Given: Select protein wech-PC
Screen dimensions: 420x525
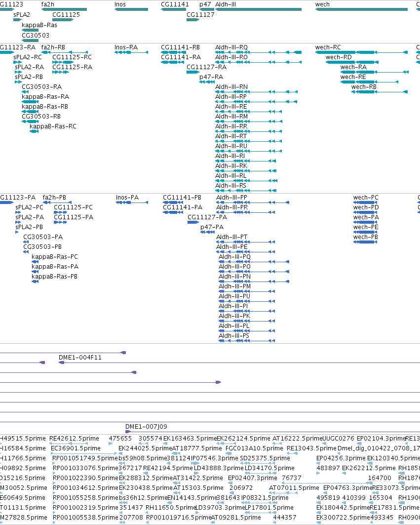Looking at the screenshot, I should click(366, 198).
